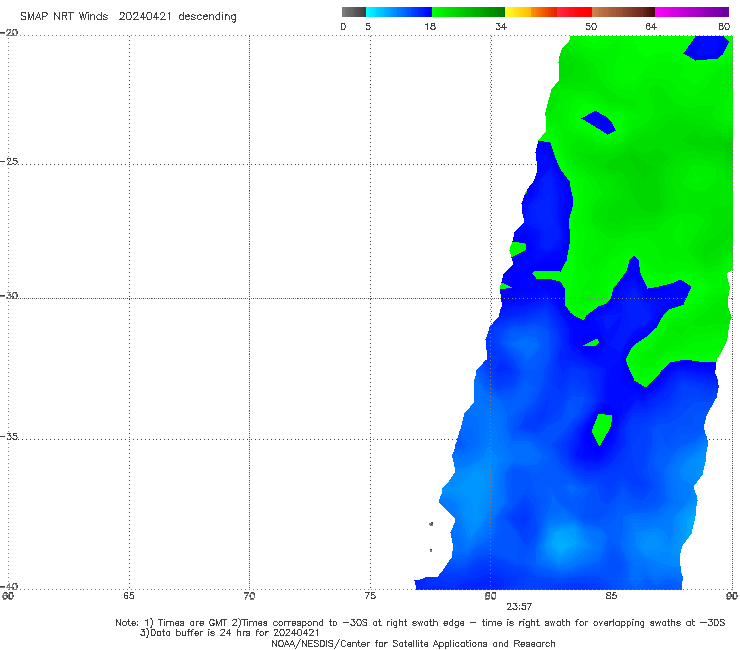Pick the red segment just before 50
Viewport: 740px width, 650px height.
tap(574, 12)
